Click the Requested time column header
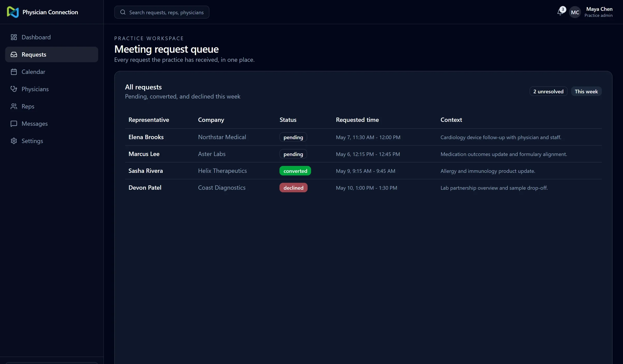This screenshot has width=623, height=364. pos(357,120)
